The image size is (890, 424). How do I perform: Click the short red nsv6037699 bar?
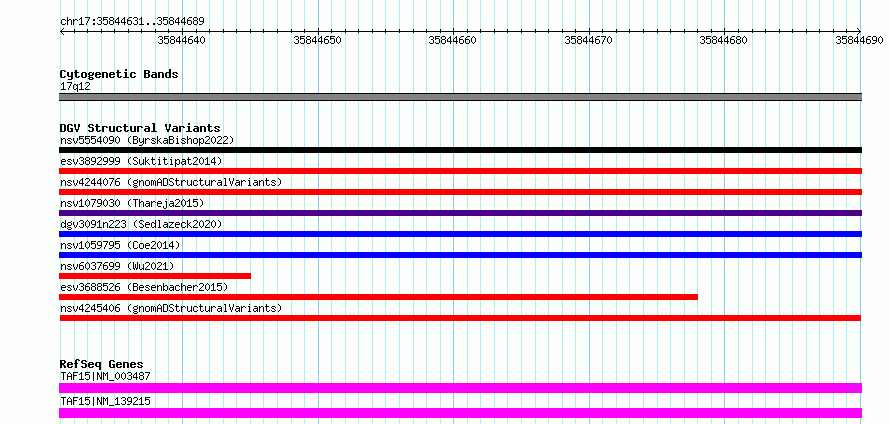[x=155, y=276]
